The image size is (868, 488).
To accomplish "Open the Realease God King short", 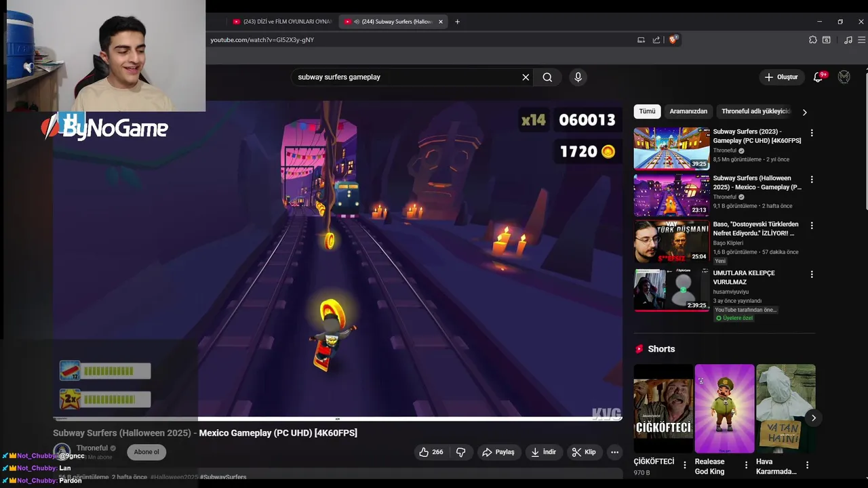I will (x=724, y=409).
